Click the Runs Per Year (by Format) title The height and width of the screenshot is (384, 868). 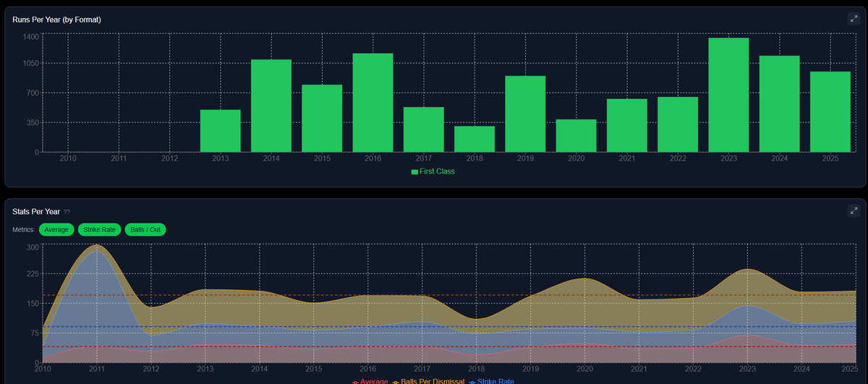[56, 20]
